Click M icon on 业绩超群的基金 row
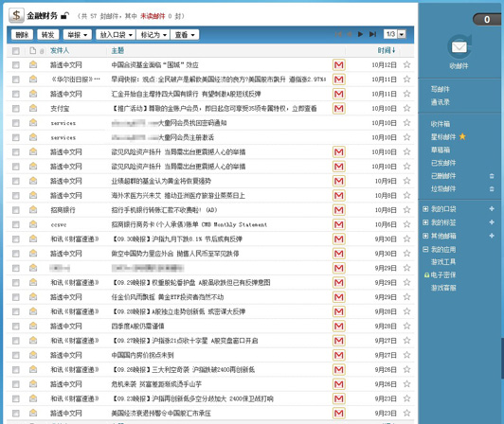Viewport: 504px width, 424px height. pos(339,181)
